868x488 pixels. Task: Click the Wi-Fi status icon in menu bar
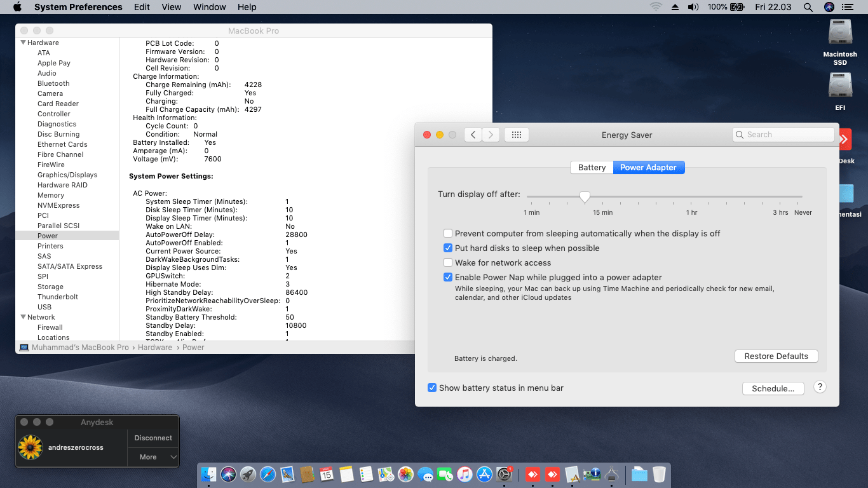click(656, 7)
